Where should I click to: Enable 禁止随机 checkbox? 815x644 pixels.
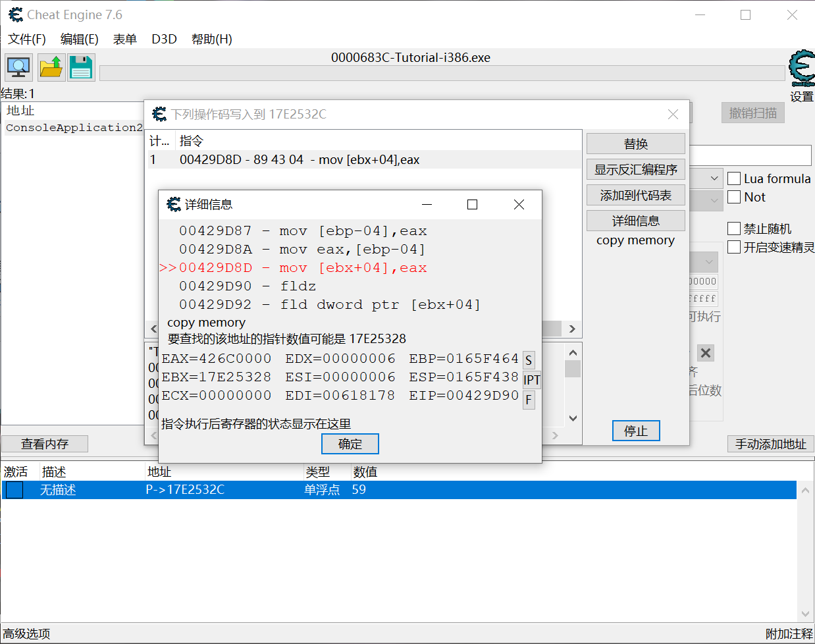tap(734, 228)
